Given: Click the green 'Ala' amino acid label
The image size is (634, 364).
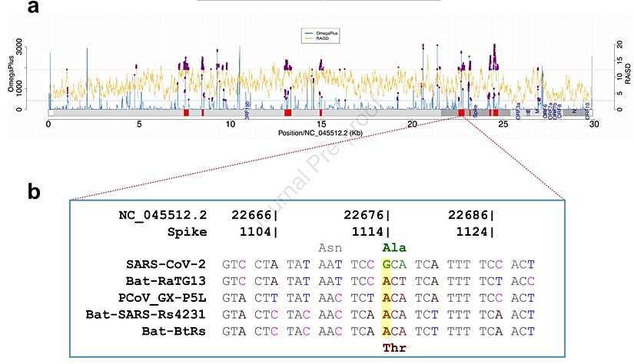Looking at the screenshot, I should pyautogui.click(x=394, y=248).
